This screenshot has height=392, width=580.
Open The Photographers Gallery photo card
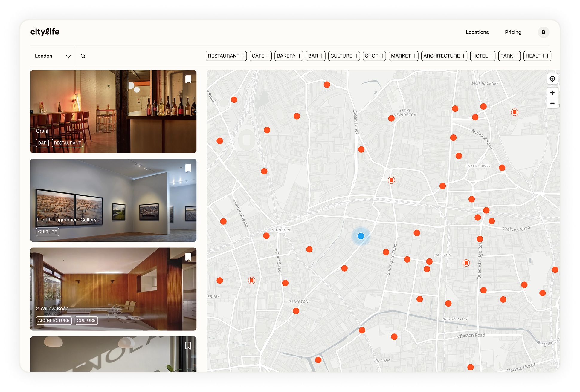click(113, 200)
